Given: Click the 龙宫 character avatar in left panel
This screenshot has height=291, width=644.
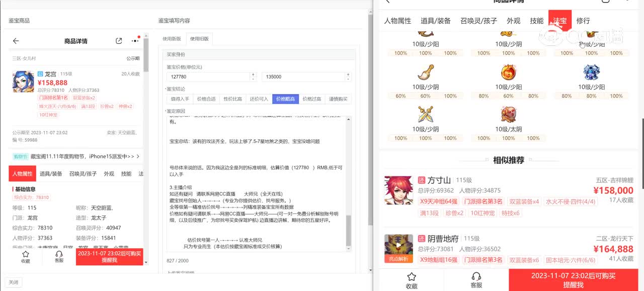Looking at the screenshot, I should coord(23,81).
